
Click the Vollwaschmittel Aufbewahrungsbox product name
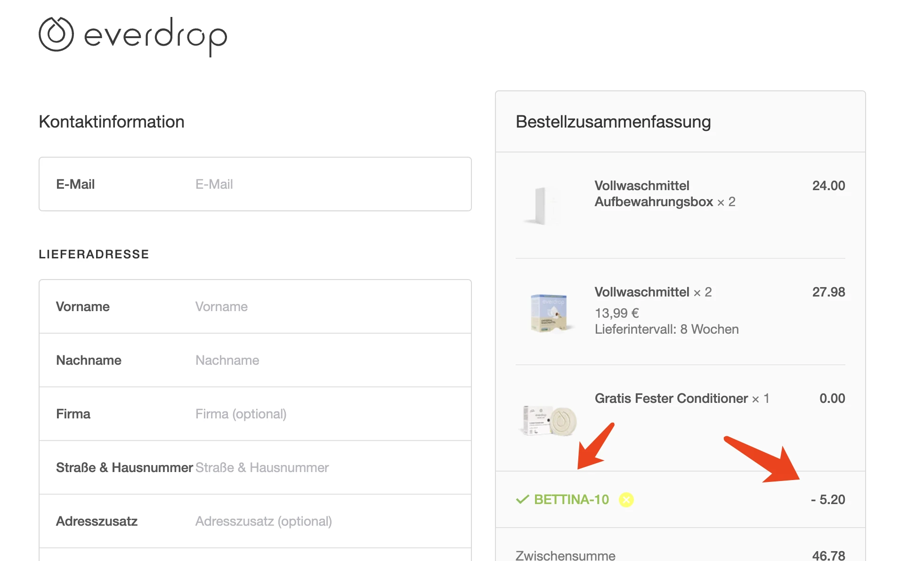pos(654,193)
